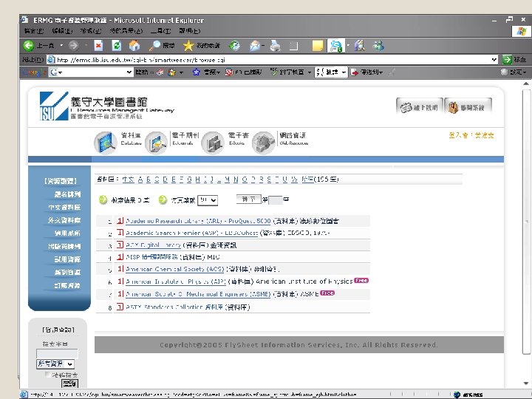532x399 pixels.
Task: Open the Web Resources round icon
Action: pos(263,143)
